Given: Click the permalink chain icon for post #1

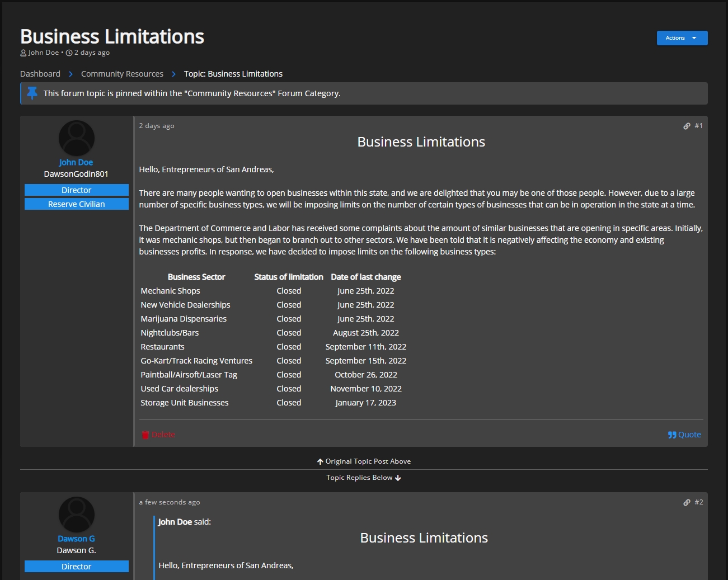Looking at the screenshot, I should [687, 126].
